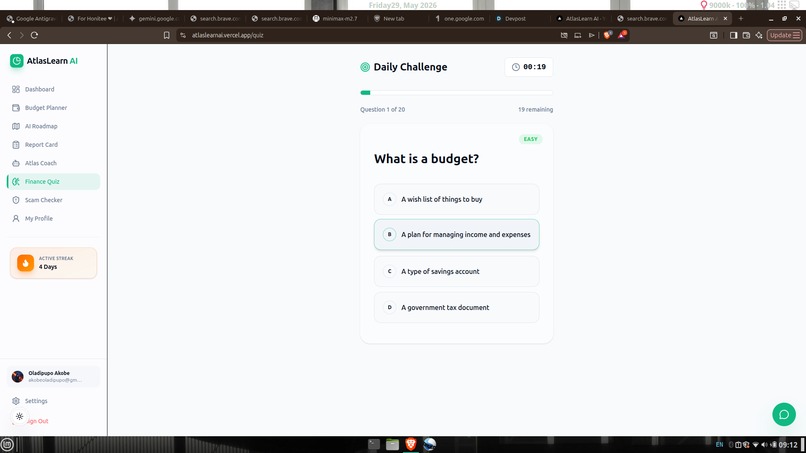Open Settings in sidebar
The height and width of the screenshot is (453, 806).
click(x=53, y=401)
